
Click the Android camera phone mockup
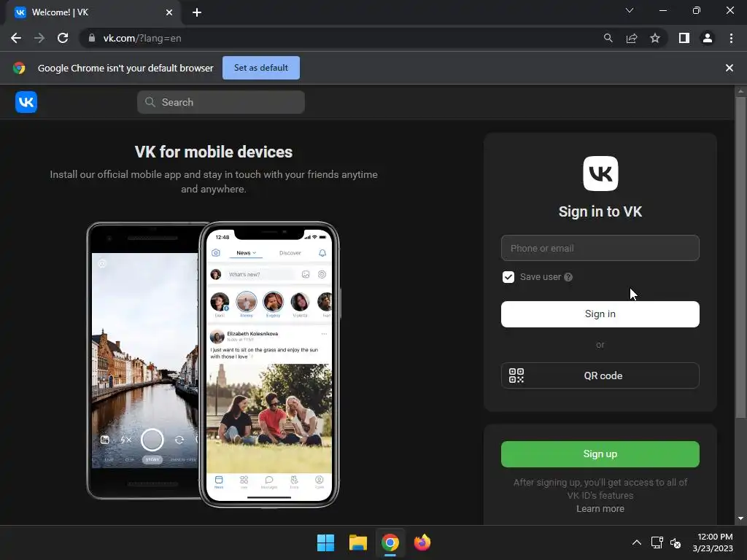click(143, 361)
